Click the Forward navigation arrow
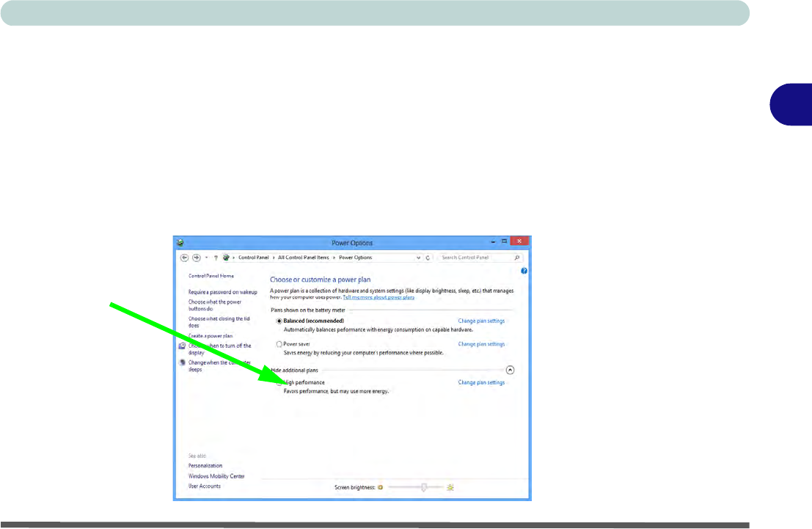812x529 pixels. pos(197,258)
